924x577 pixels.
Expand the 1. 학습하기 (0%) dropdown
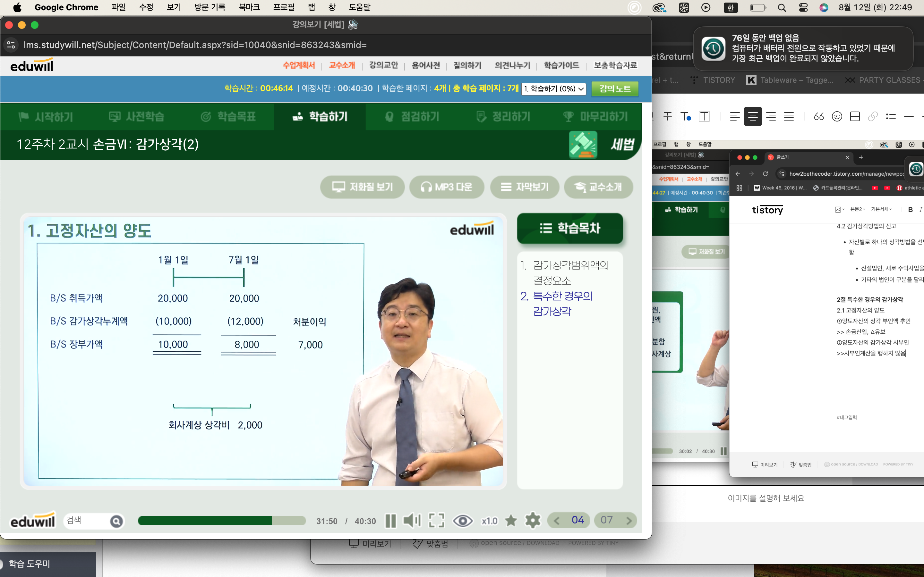coord(553,89)
